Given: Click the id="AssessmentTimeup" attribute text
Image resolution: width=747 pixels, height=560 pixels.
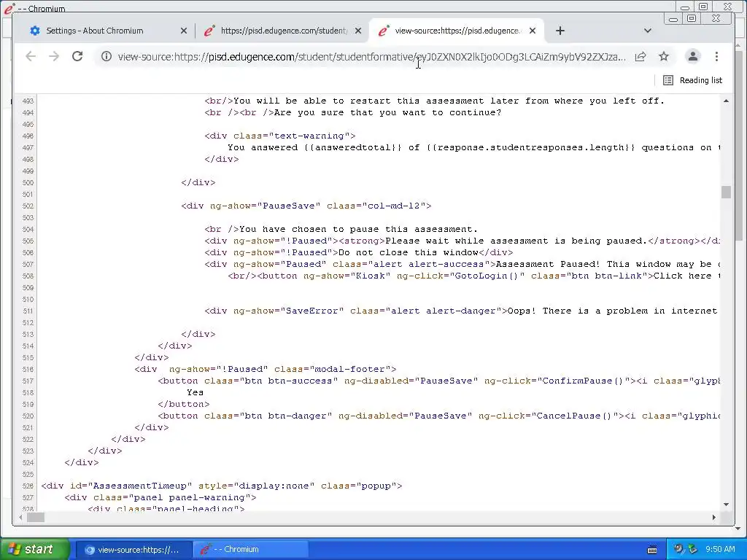Looking at the screenshot, I should pos(131,486).
